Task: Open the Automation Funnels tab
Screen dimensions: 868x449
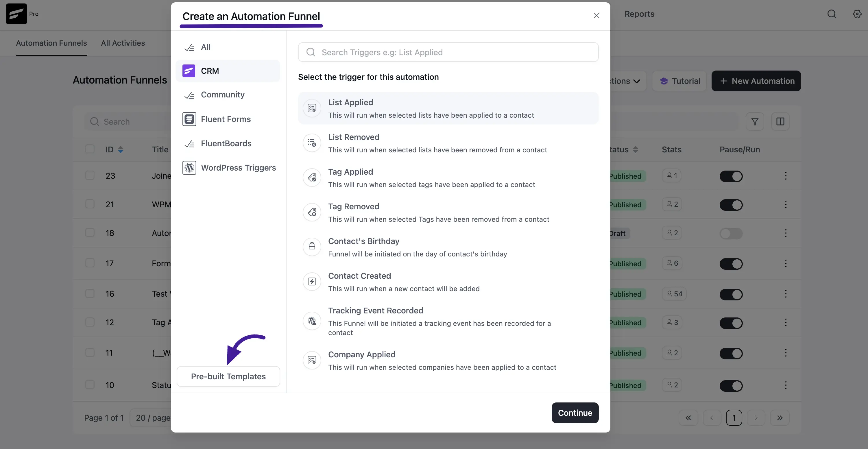Action: pyautogui.click(x=51, y=43)
